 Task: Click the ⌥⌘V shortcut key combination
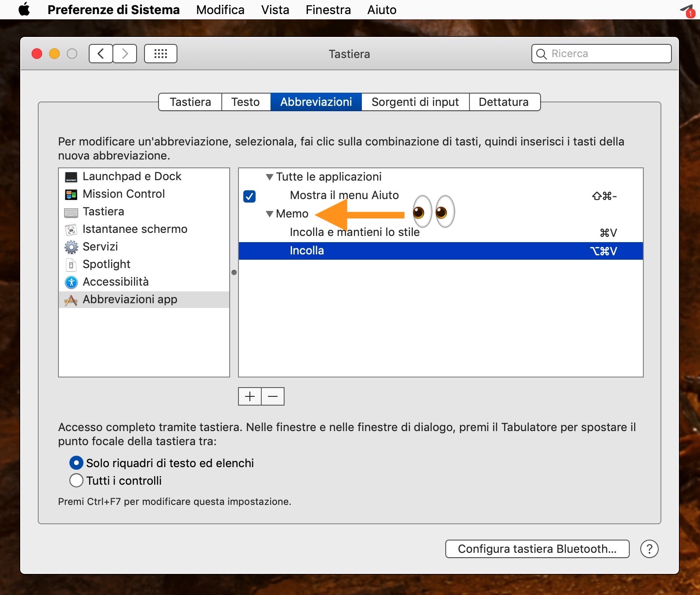(x=603, y=251)
